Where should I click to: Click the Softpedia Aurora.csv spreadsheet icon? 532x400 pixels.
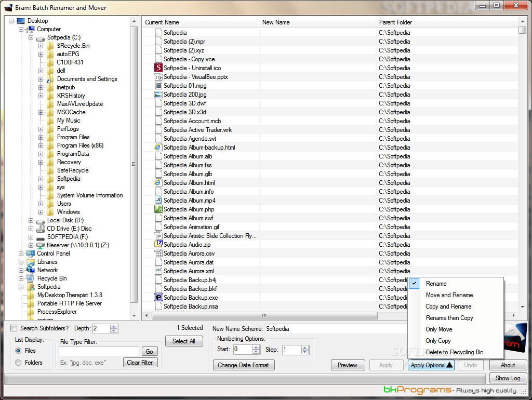(x=158, y=253)
